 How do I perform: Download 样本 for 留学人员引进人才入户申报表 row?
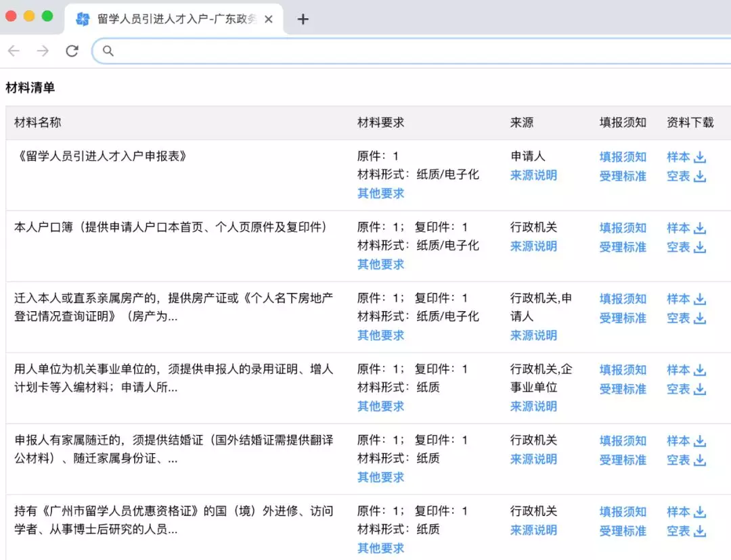coord(686,157)
